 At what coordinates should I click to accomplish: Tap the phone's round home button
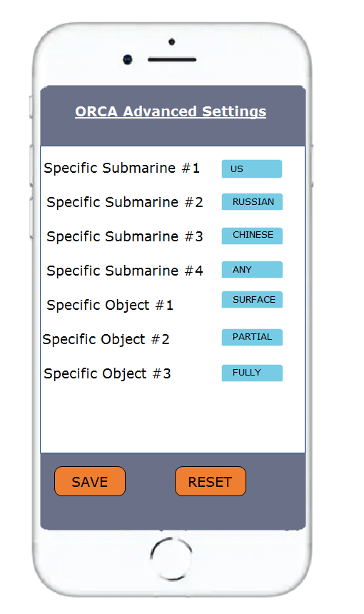click(171, 558)
